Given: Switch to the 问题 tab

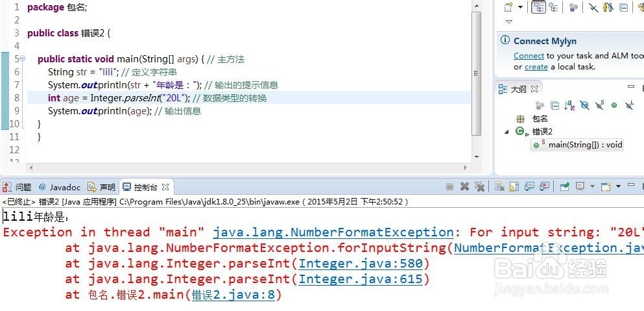Looking at the screenshot, I should click(x=17, y=187).
